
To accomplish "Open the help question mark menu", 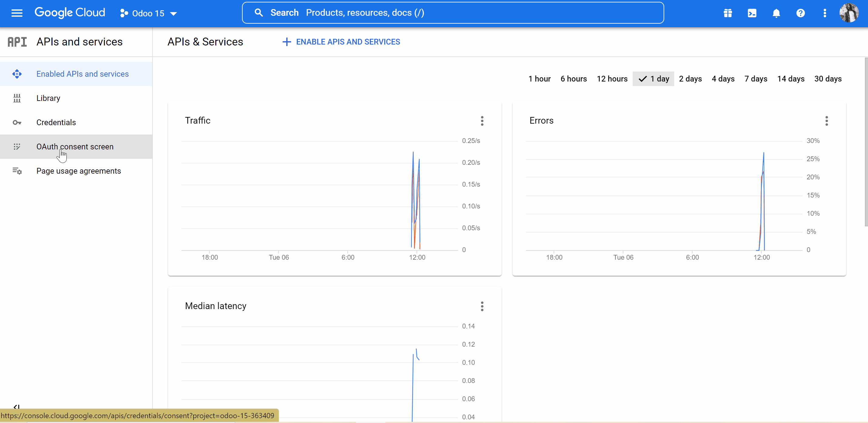I will [x=800, y=13].
